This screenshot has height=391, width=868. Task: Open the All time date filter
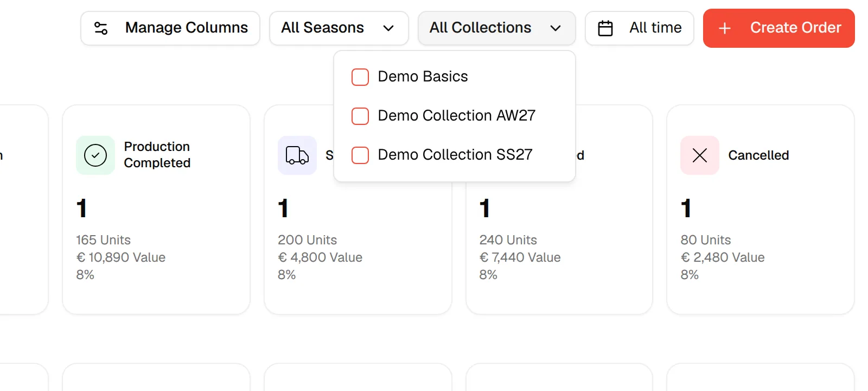coord(639,28)
